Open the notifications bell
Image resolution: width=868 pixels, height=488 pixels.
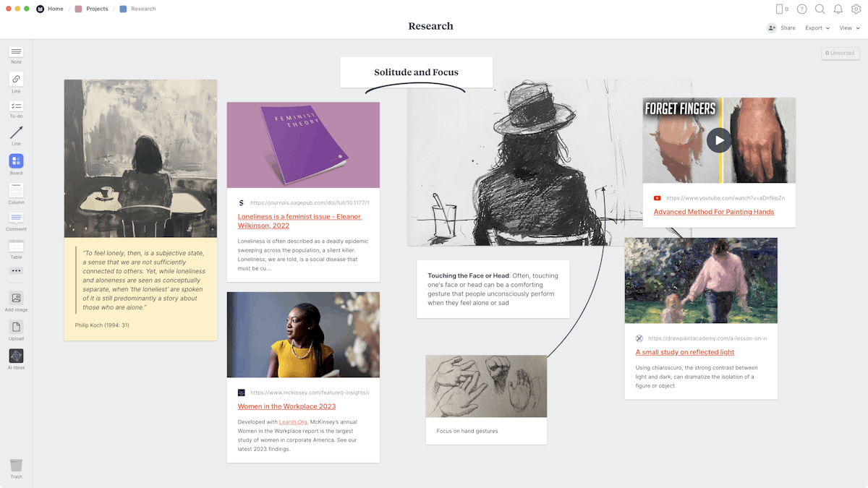coord(838,9)
